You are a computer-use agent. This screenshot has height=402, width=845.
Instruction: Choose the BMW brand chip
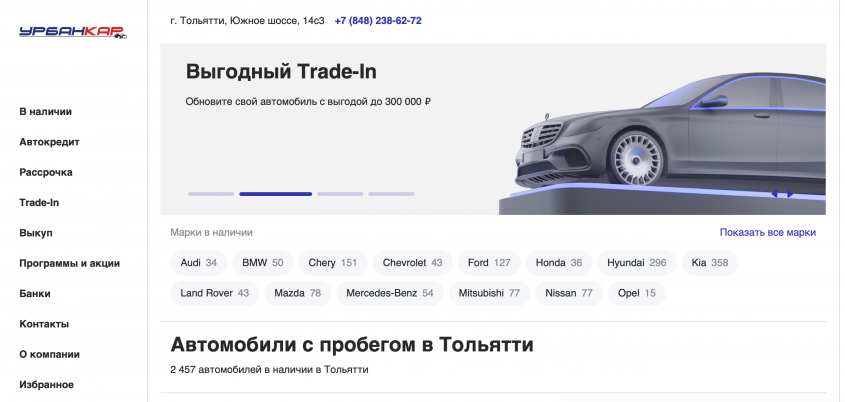click(x=262, y=263)
